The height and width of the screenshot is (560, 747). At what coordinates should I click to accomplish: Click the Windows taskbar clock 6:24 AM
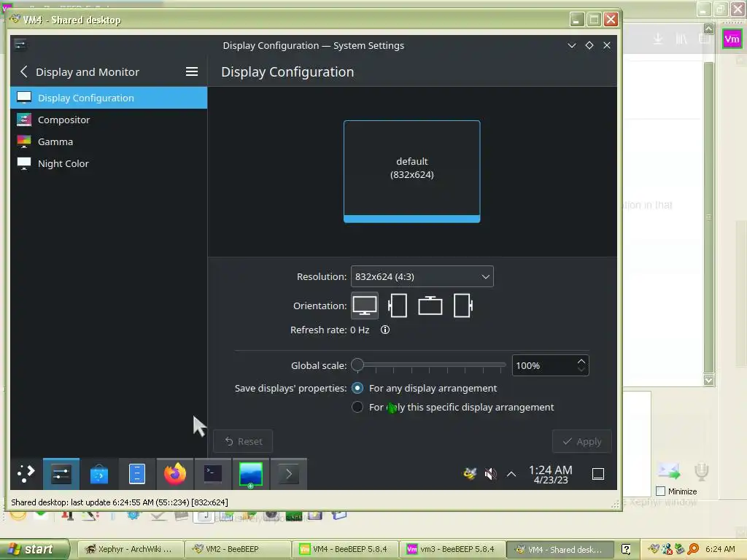(x=720, y=549)
